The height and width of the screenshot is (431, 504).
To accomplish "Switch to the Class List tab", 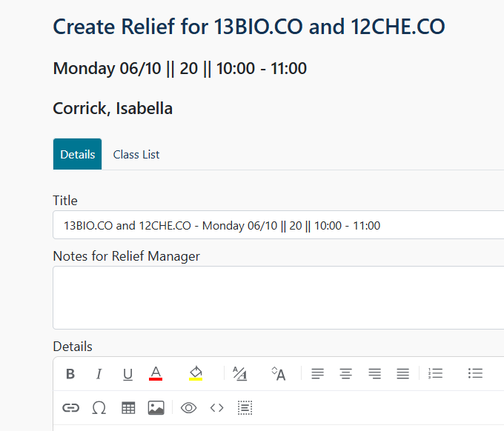I will pos(136,155).
